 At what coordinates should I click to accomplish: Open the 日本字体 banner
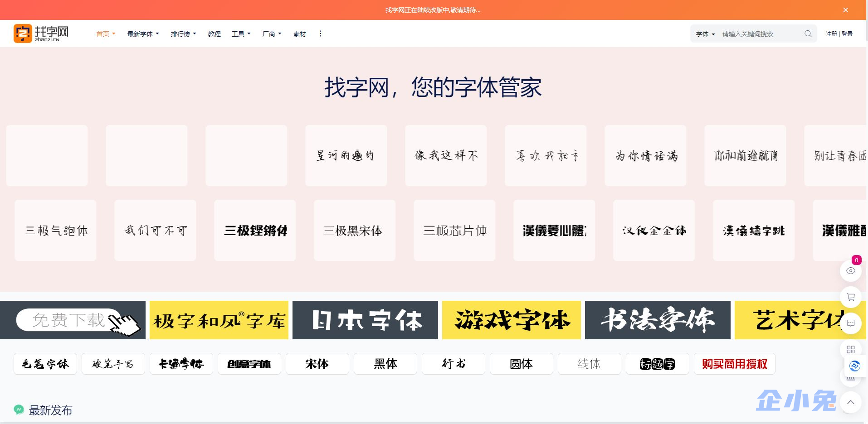tap(365, 320)
